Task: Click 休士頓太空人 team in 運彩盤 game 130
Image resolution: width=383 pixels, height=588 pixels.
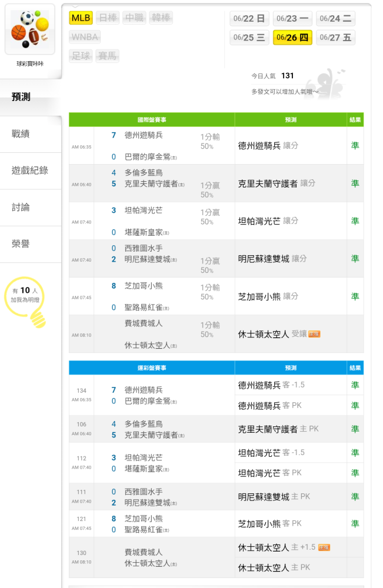Action: (148, 563)
